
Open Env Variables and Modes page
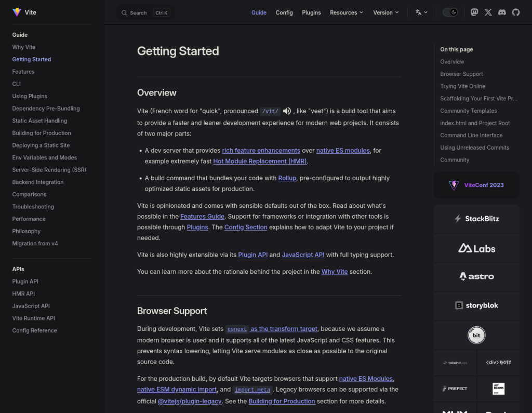coord(45,157)
